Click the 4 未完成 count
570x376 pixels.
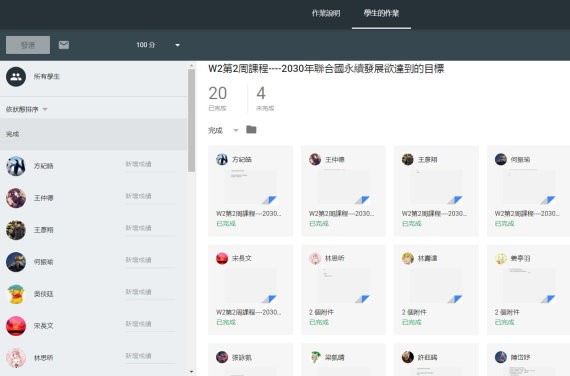tap(265, 98)
